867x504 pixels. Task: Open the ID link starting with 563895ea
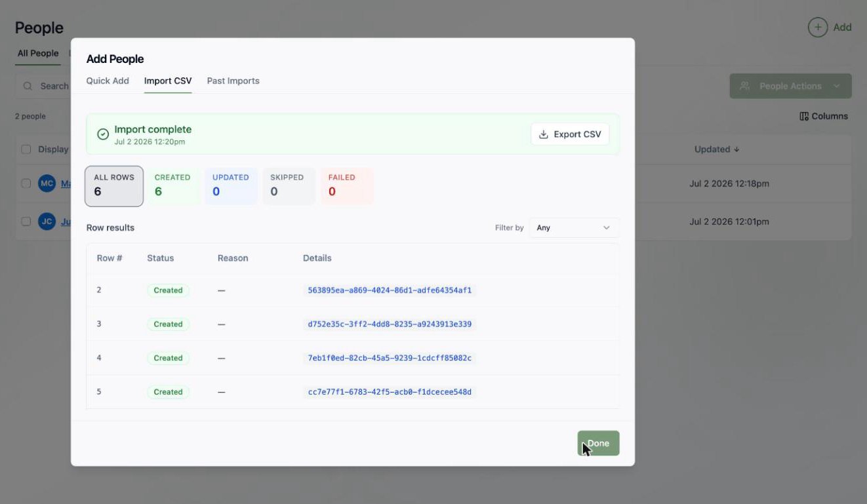click(390, 290)
